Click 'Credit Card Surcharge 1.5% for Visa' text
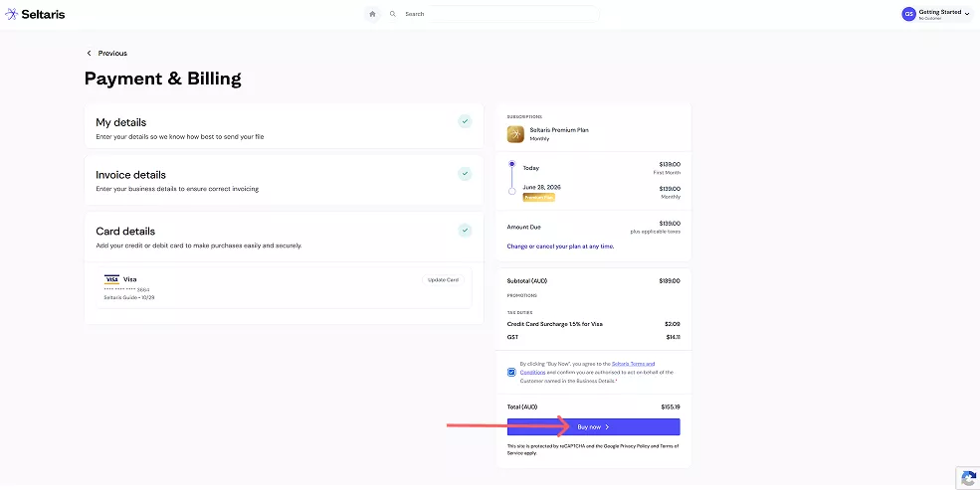This screenshot has width=980, height=490. tap(555, 324)
